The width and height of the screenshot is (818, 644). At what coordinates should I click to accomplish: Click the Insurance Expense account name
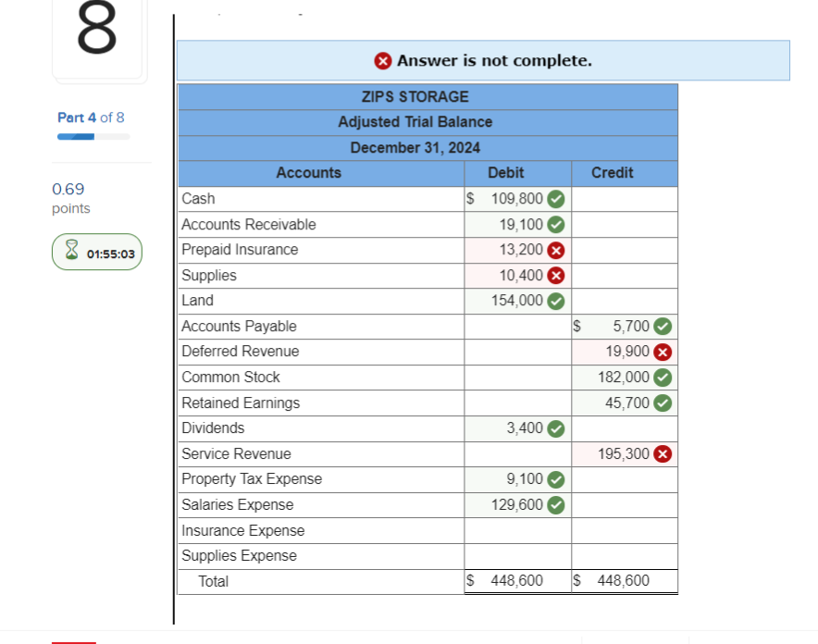[x=243, y=531]
